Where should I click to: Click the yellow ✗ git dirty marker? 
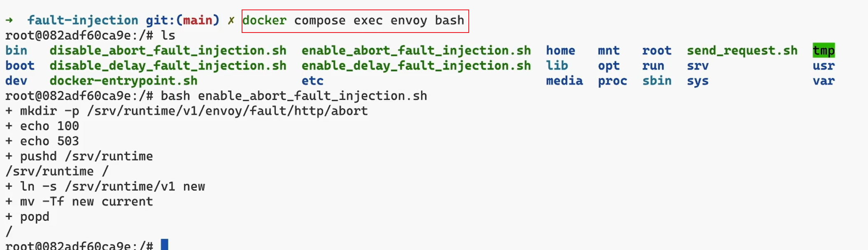(231, 20)
